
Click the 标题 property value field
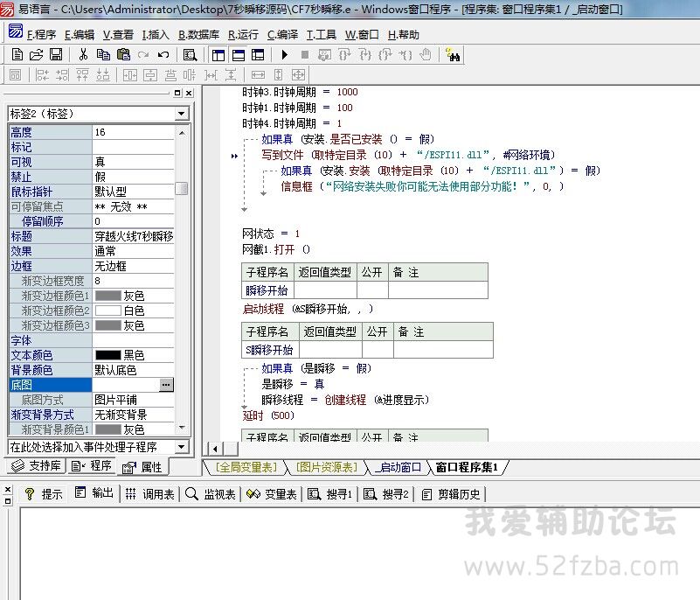pyautogui.click(x=133, y=236)
